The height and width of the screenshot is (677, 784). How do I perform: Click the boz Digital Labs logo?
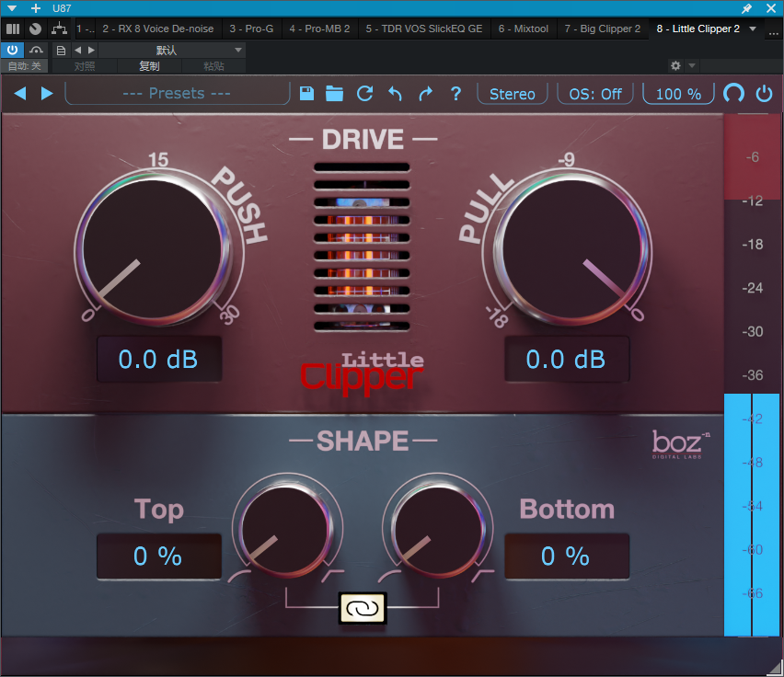[x=681, y=443]
